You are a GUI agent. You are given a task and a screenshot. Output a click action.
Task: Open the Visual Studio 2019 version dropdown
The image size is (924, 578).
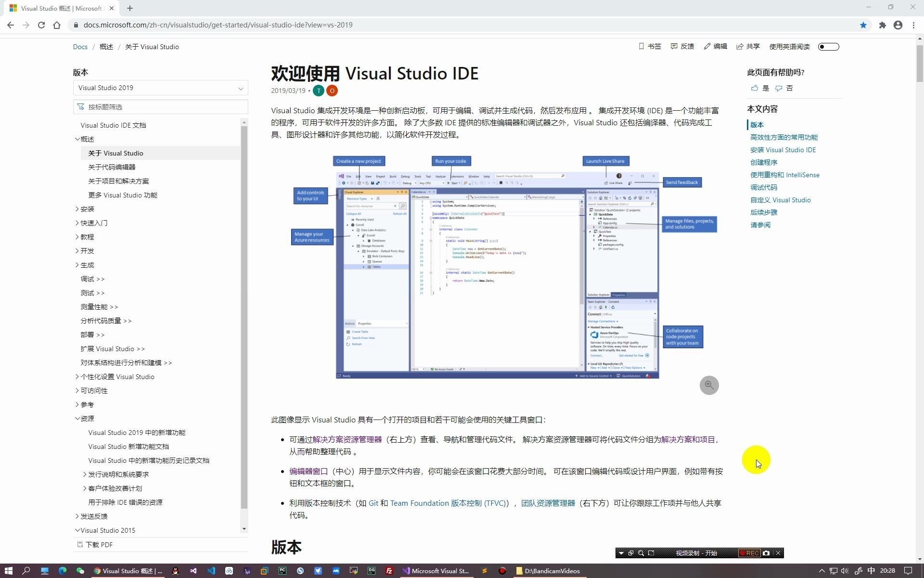160,88
